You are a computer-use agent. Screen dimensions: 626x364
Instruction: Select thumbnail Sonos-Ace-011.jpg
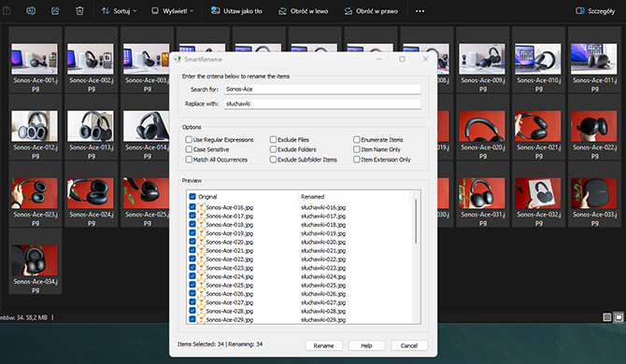(594, 60)
